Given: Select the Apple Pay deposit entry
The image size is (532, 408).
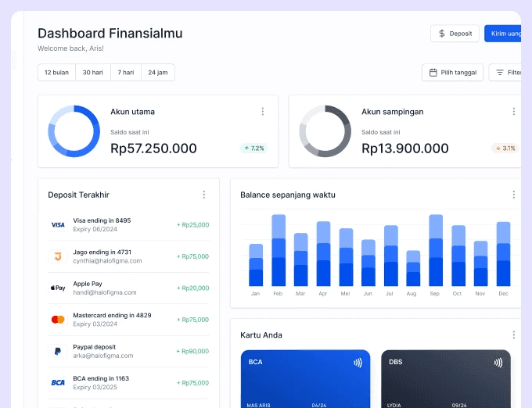Looking at the screenshot, I should tap(128, 288).
